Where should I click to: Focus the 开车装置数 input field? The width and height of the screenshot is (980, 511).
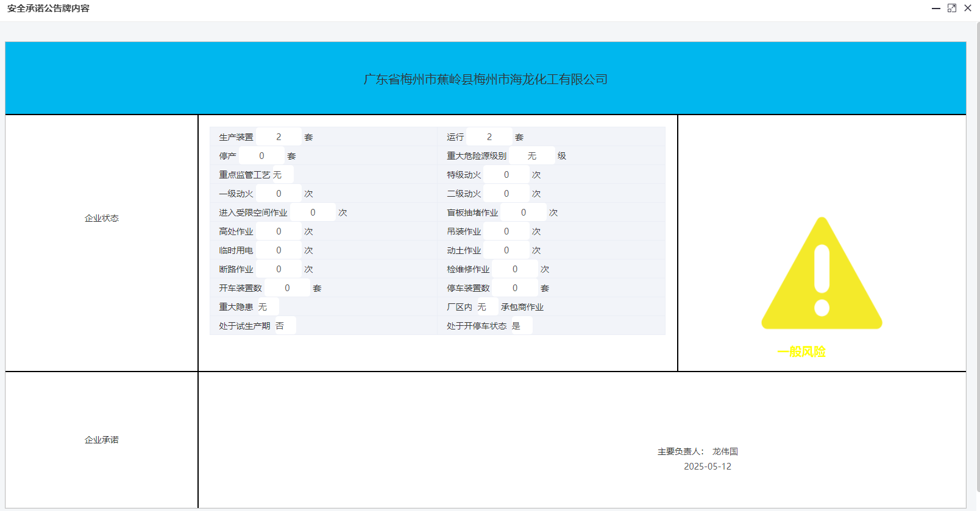tap(287, 288)
